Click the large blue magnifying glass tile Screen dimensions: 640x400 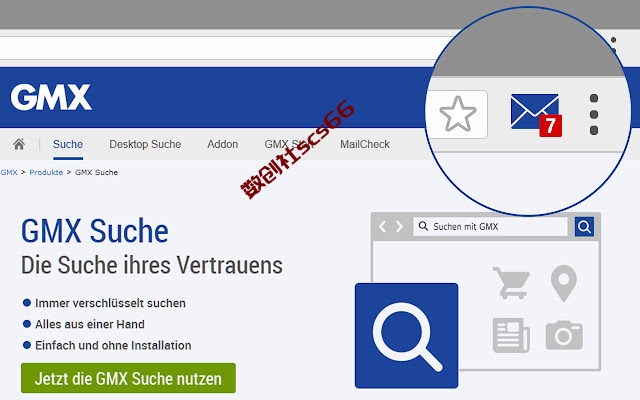[407, 336]
